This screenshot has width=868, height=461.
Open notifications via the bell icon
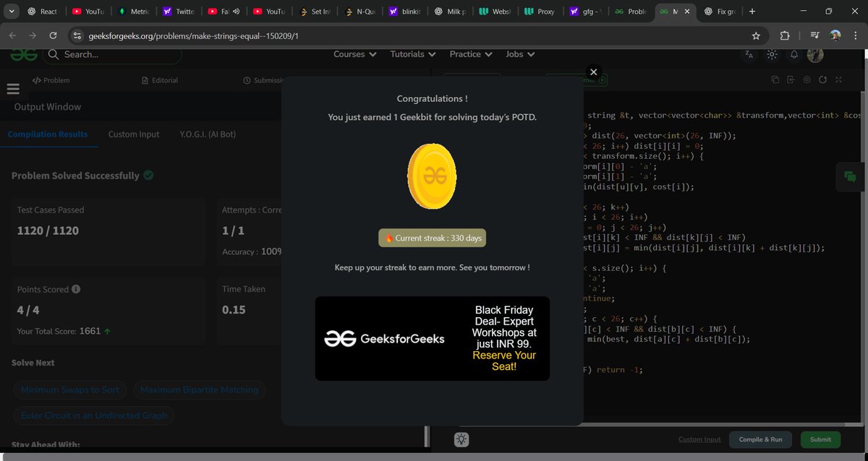coord(793,54)
